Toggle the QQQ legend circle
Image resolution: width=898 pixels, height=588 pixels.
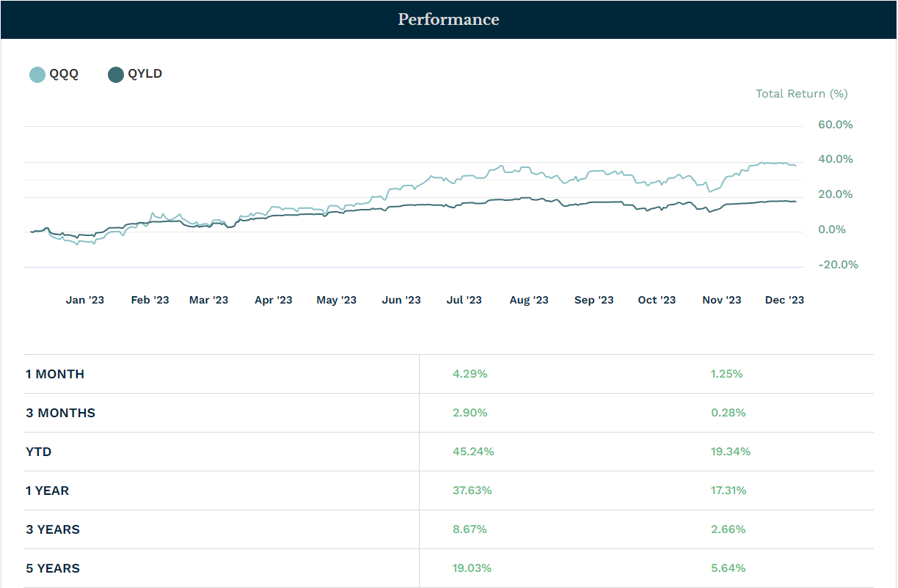pos(37,74)
